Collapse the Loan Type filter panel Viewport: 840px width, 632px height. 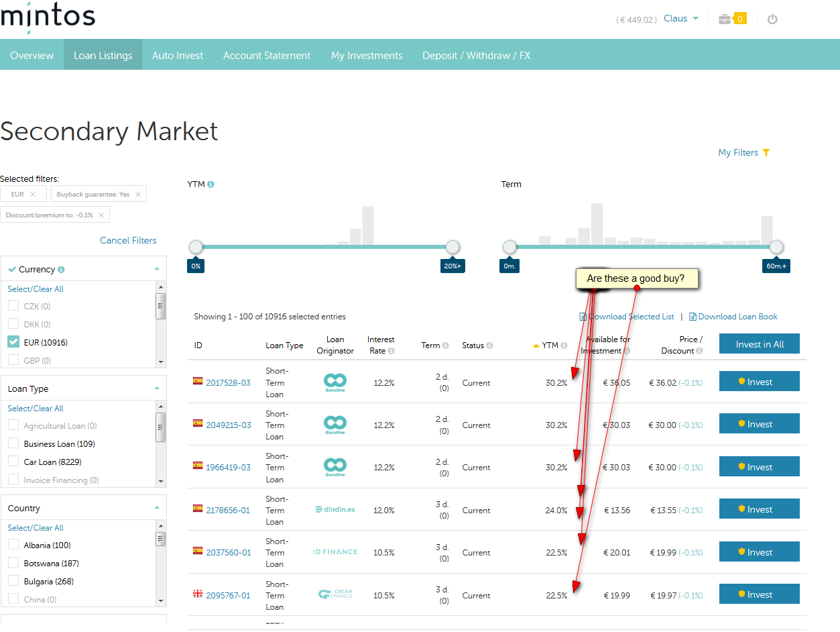(156, 388)
